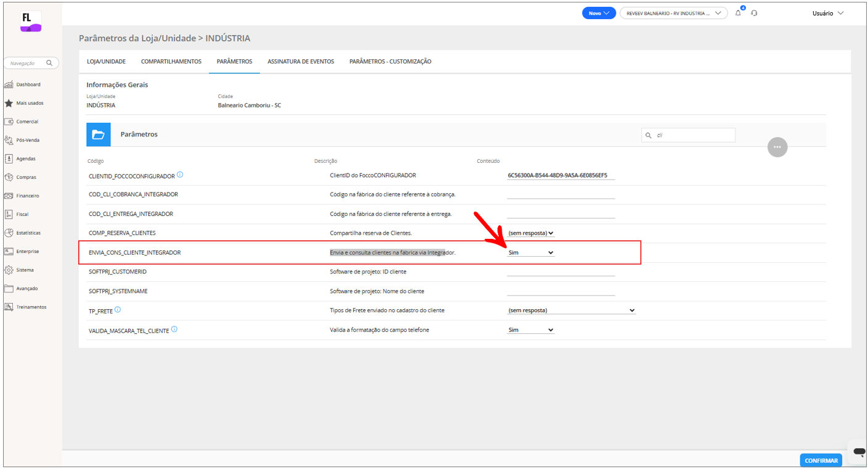Open the Avançado folder icon

[x=9, y=288]
